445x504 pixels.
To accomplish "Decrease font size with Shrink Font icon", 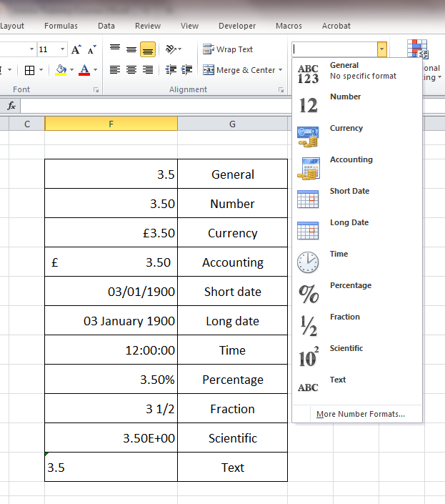I will pyautogui.click(x=92, y=49).
